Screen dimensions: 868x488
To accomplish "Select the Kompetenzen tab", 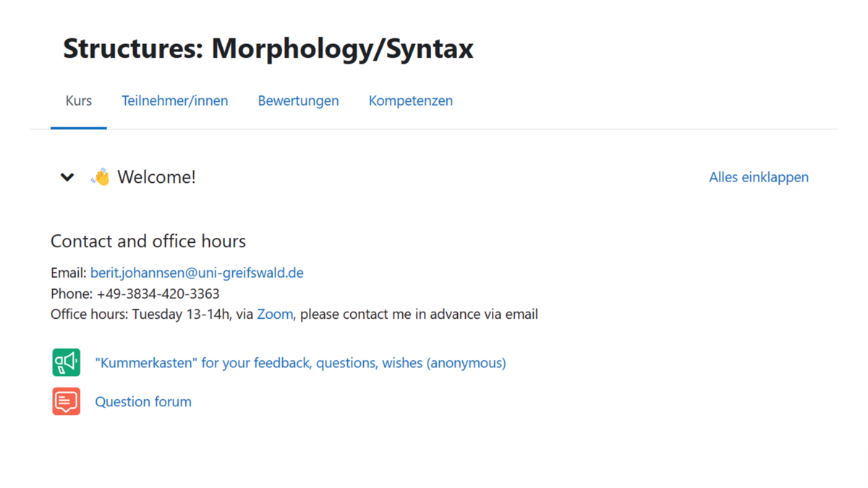I will pyautogui.click(x=410, y=101).
